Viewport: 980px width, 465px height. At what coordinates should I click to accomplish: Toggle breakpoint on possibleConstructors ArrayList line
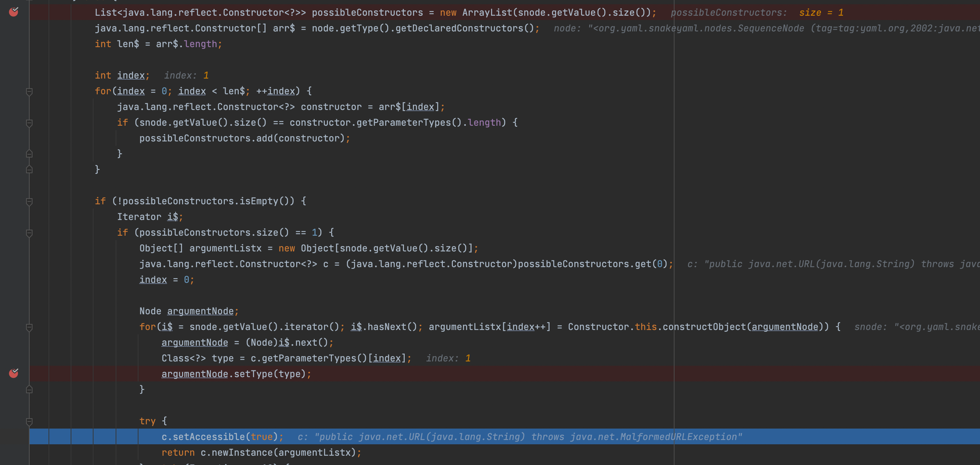[14, 12]
